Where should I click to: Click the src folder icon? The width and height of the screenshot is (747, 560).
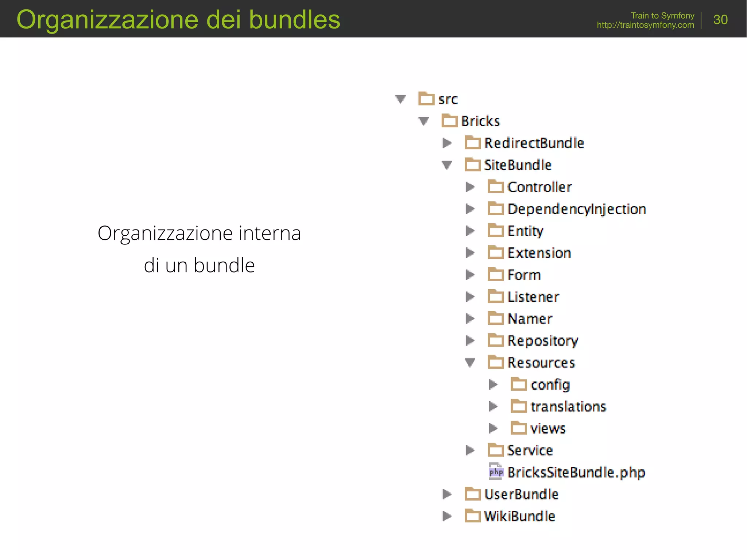click(426, 99)
